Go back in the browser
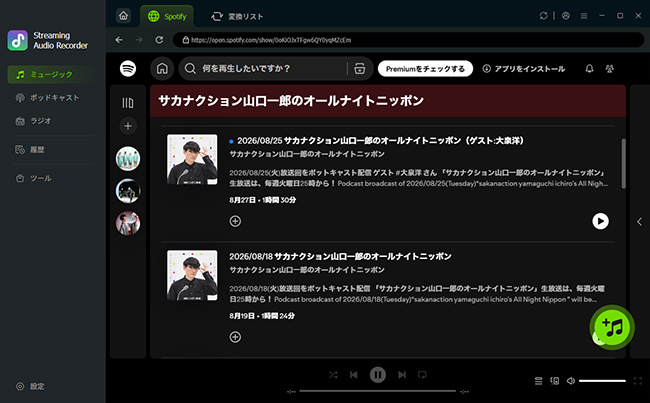Image resolution: width=650 pixels, height=403 pixels. point(119,40)
